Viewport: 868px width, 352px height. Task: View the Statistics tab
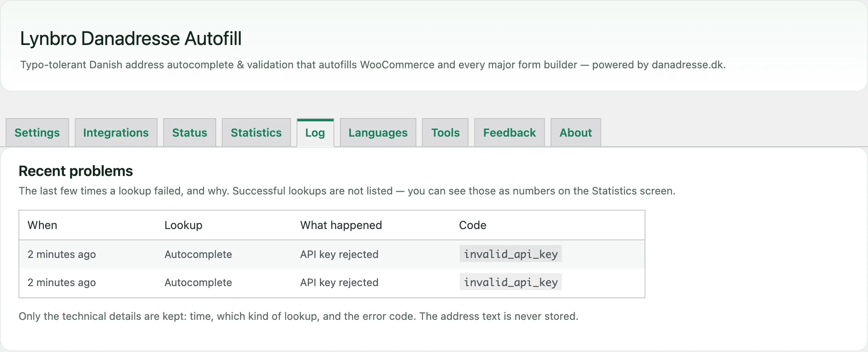[x=256, y=133]
